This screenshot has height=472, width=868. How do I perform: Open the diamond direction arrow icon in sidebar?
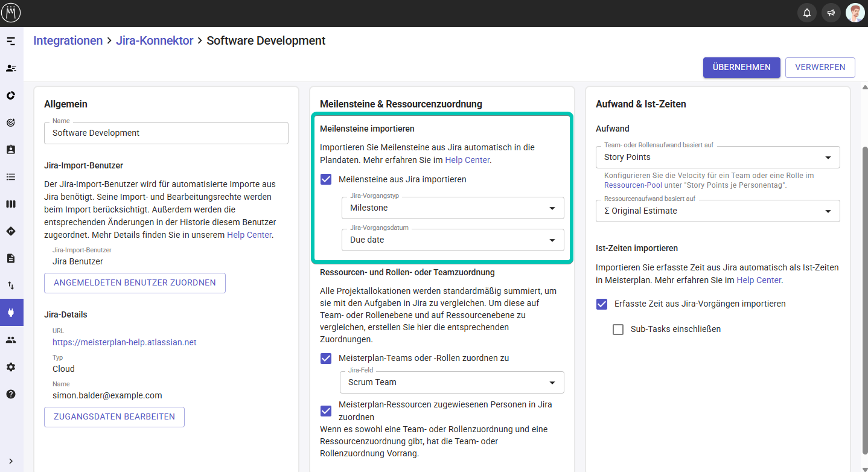(x=11, y=231)
